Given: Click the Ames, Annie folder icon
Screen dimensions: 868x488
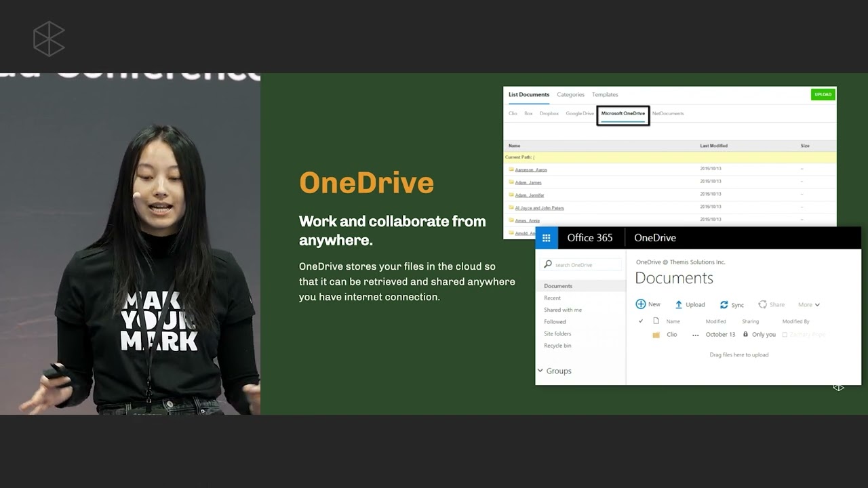Looking at the screenshot, I should tap(511, 220).
